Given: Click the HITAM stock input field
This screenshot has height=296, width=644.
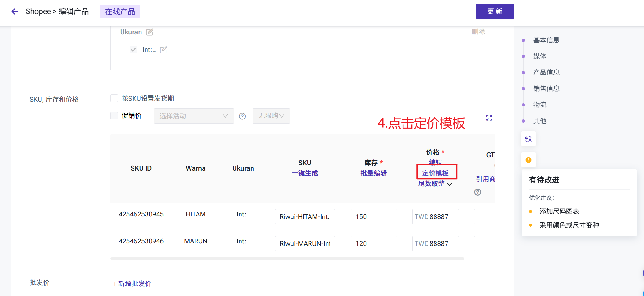Looking at the screenshot, I should pos(373,217).
